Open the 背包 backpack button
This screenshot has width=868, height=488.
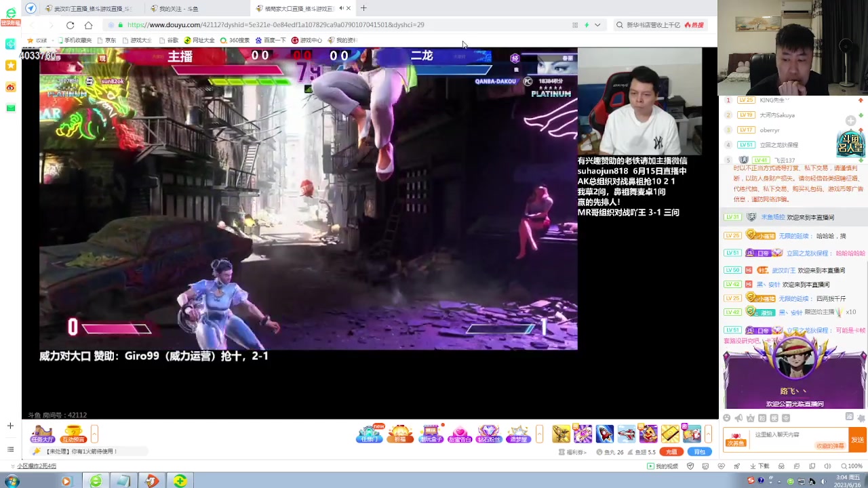pos(700,452)
